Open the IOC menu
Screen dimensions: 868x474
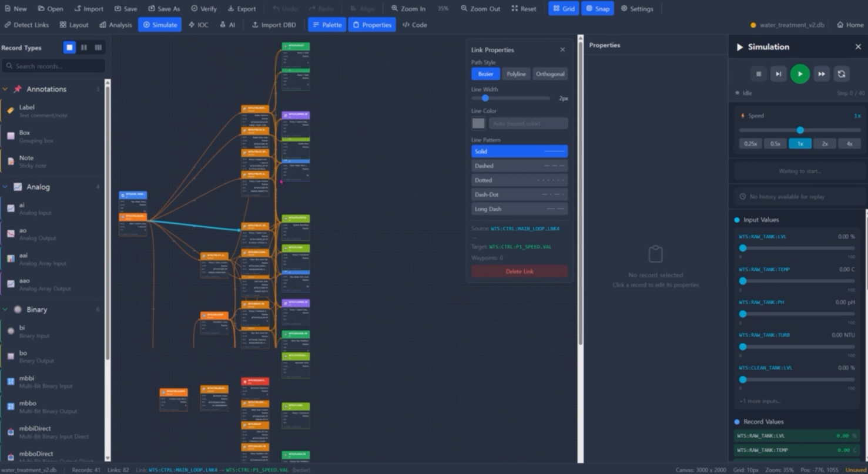(199, 25)
